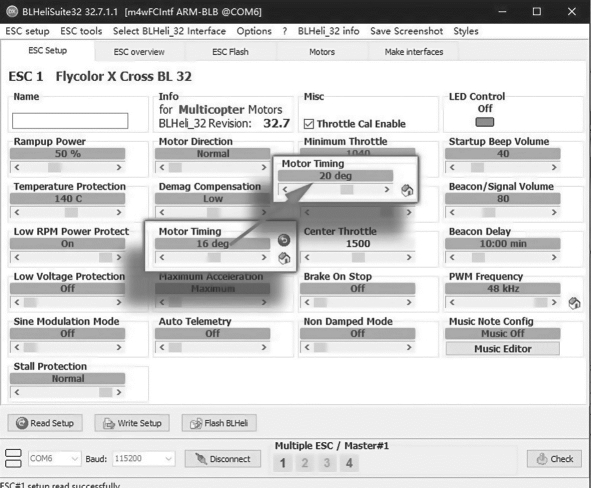Viewport: 591px width, 488px height.
Task: Increase Rampup Power with right arrow
Action: coord(119,167)
